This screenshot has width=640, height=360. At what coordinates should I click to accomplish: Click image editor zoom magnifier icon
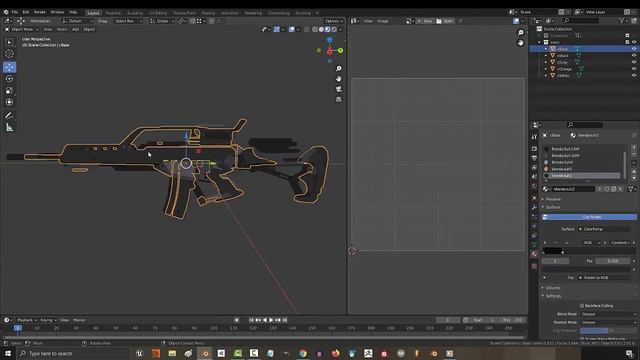(x=520, y=33)
